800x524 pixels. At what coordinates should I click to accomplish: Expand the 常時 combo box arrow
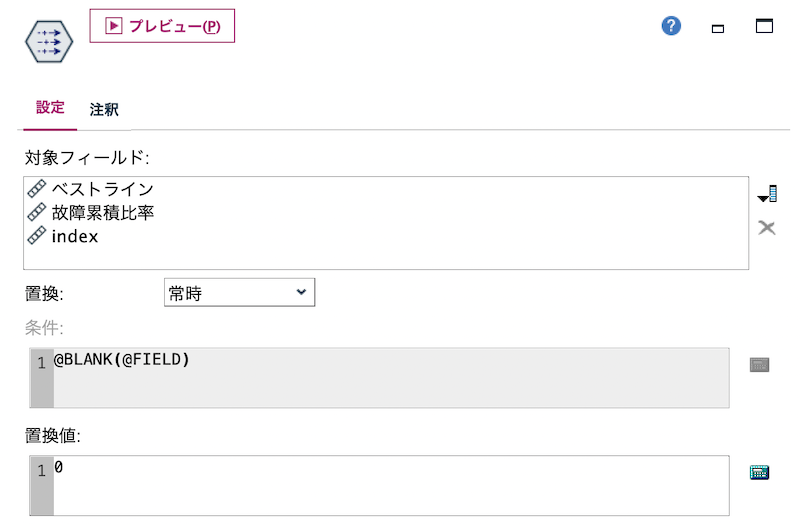tap(301, 292)
